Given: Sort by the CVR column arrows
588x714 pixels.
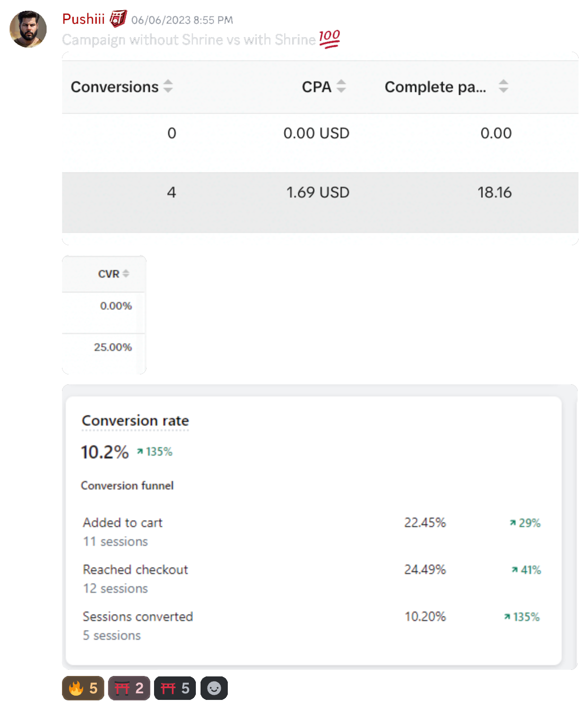Looking at the screenshot, I should (126, 274).
